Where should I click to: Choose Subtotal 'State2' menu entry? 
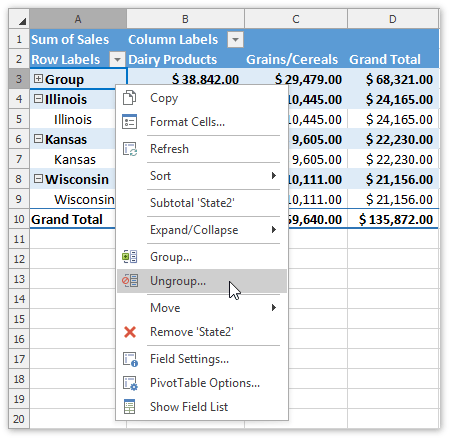click(202, 203)
